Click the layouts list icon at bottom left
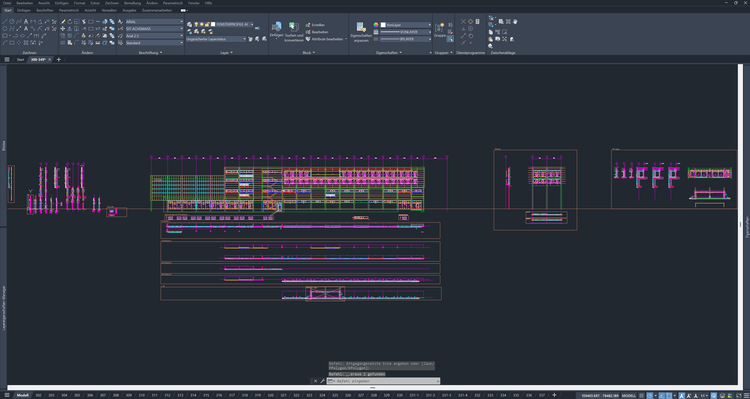The height and width of the screenshot is (399, 750). pos(7,395)
